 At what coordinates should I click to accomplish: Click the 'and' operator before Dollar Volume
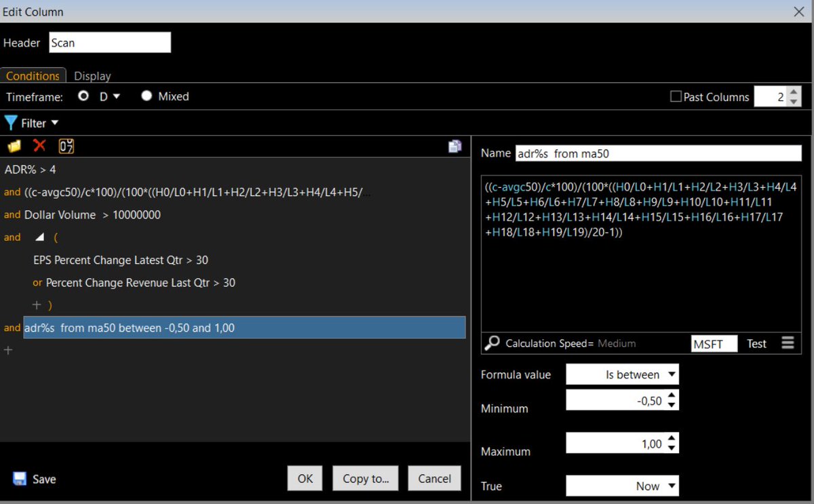pyautogui.click(x=12, y=214)
